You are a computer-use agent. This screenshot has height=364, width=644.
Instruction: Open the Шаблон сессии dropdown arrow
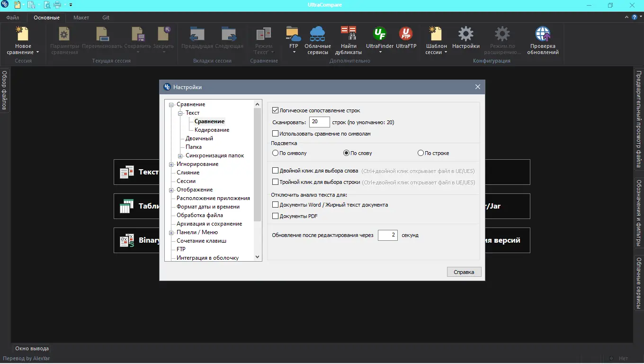446,53
